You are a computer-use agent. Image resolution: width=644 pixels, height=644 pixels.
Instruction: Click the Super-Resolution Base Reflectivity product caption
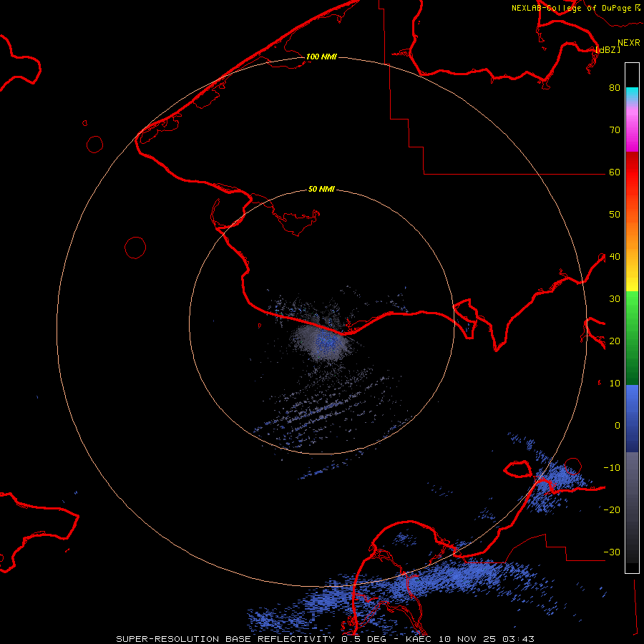click(225, 639)
